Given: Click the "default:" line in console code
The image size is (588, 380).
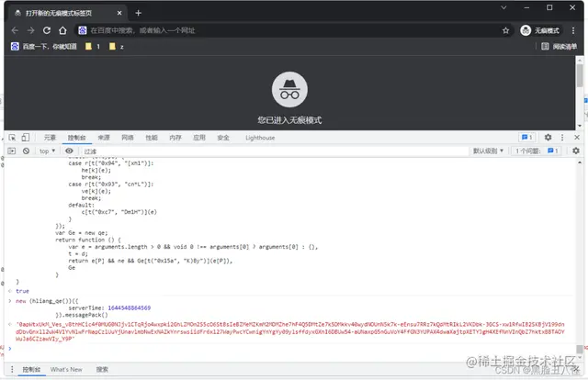Looking at the screenshot, I should click(x=82, y=206).
